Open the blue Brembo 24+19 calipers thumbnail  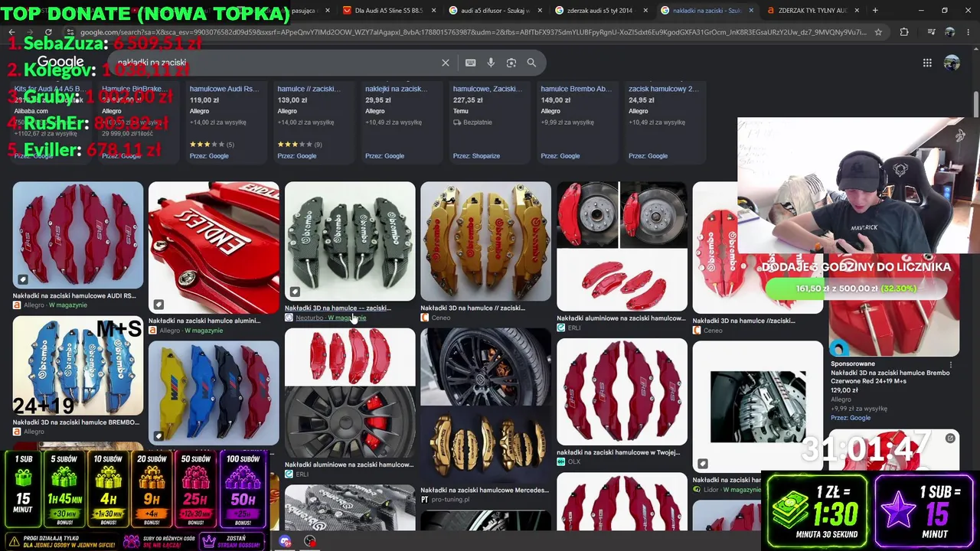coord(78,366)
